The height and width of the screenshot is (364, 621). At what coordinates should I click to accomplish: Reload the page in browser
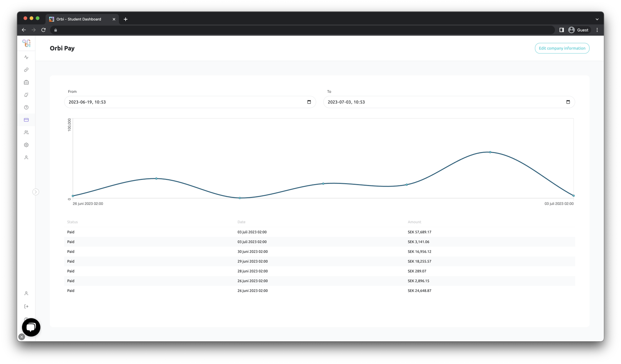coord(43,30)
